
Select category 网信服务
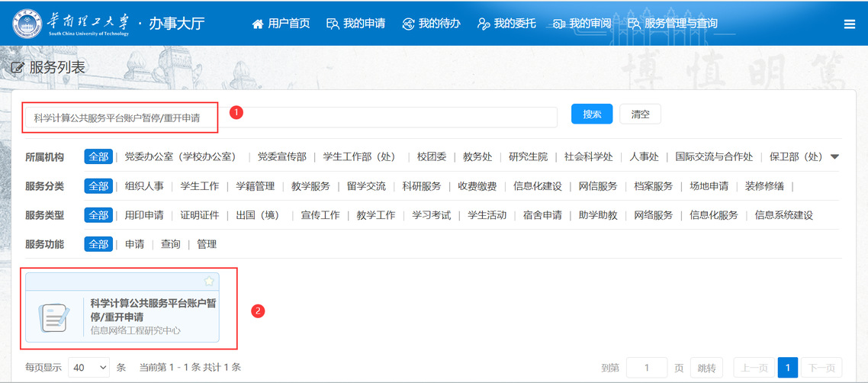[x=598, y=186]
